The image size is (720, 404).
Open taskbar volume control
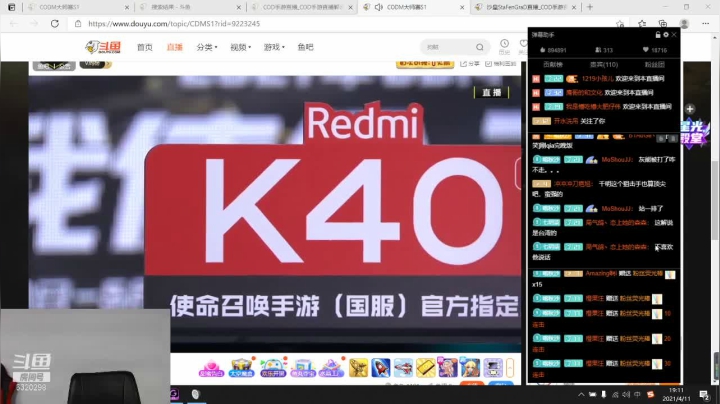pos(626,394)
